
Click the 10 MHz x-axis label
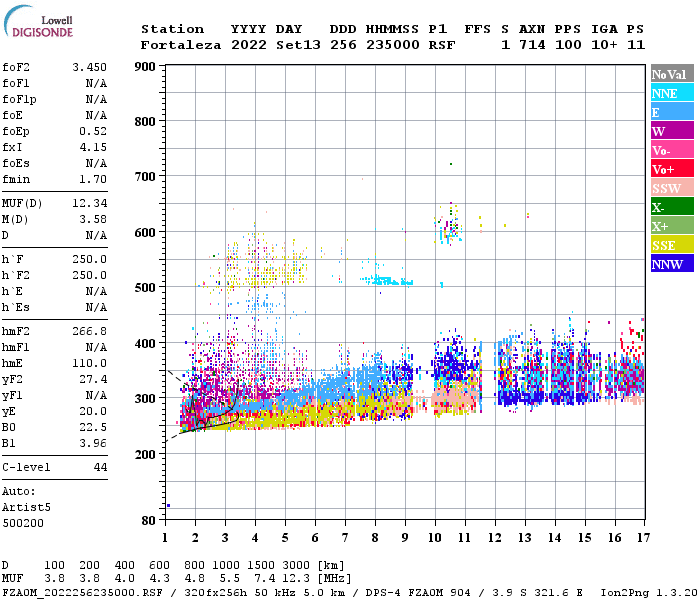coord(435,538)
